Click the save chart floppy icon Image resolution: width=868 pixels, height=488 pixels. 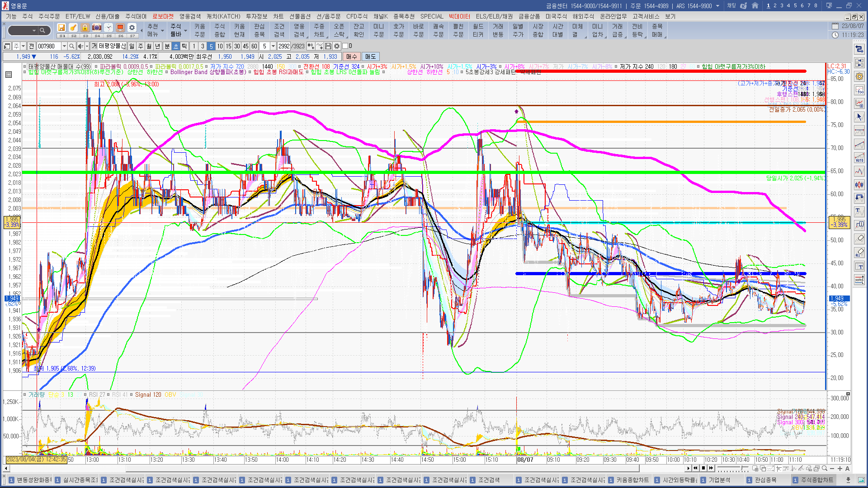pos(328,46)
